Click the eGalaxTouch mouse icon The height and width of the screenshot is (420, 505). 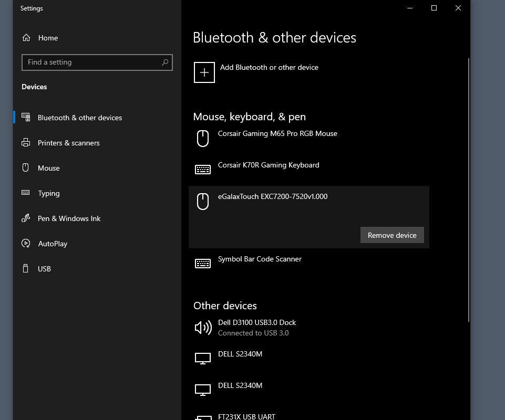pos(203,202)
